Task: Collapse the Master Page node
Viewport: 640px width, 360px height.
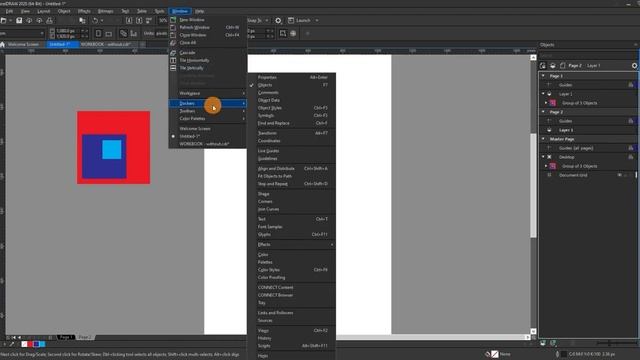Action: point(543,139)
